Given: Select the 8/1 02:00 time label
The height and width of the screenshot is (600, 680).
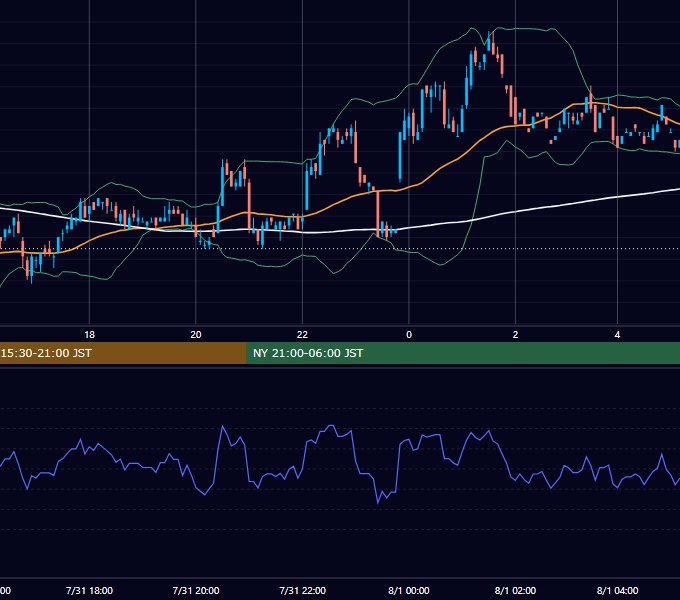Looking at the screenshot, I should pos(515,590).
